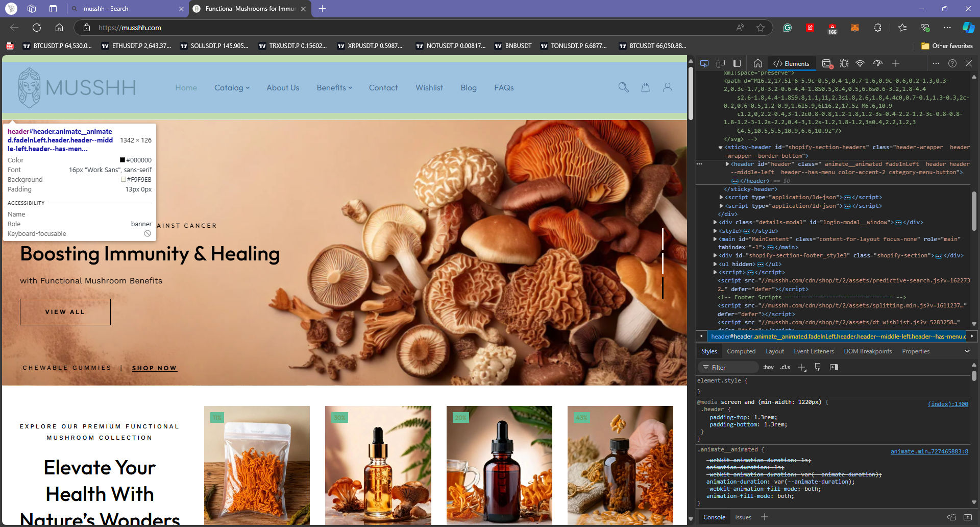Select the Elements tab in DevTools
The width and height of the screenshot is (980, 527).
[791, 63]
